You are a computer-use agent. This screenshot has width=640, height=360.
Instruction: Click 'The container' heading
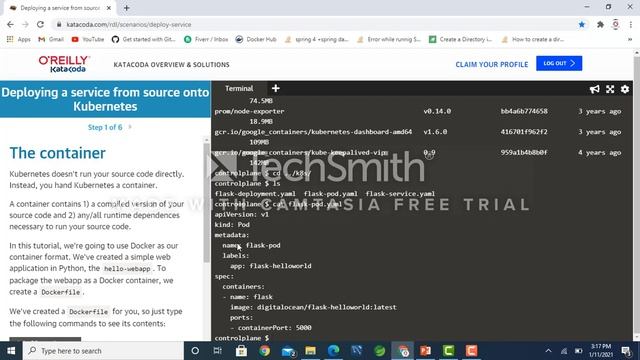point(58,153)
